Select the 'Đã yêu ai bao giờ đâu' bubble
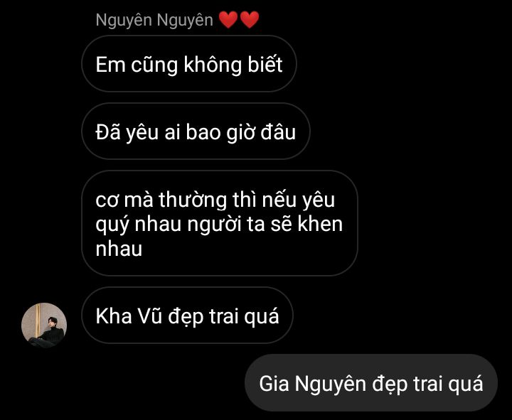The image size is (512, 420). pyautogui.click(x=196, y=131)
